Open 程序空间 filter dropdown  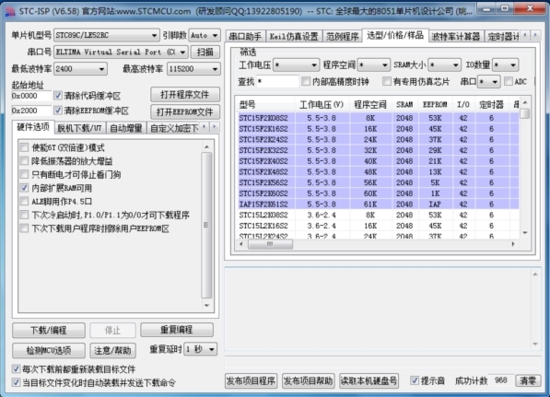[374, 65]
